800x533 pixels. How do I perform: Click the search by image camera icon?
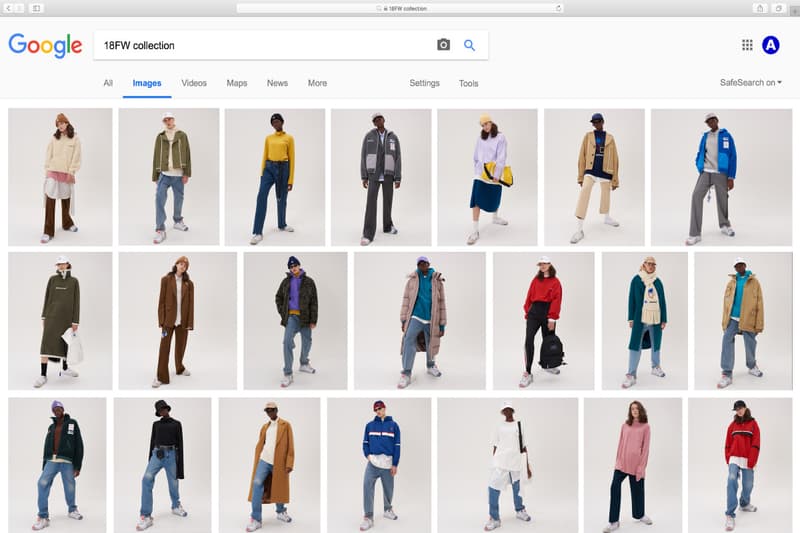point(443,45)
